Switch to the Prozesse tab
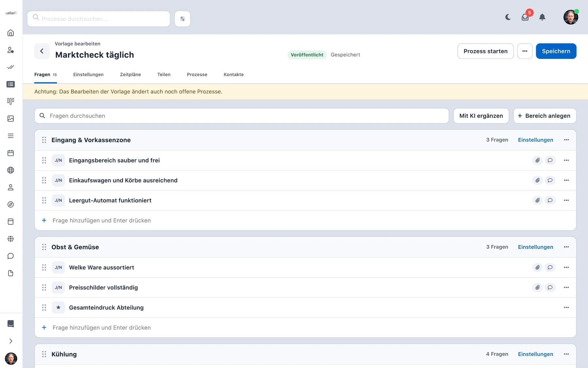The width and height of the screenshot is (588, 368). (x=197, y=75)
